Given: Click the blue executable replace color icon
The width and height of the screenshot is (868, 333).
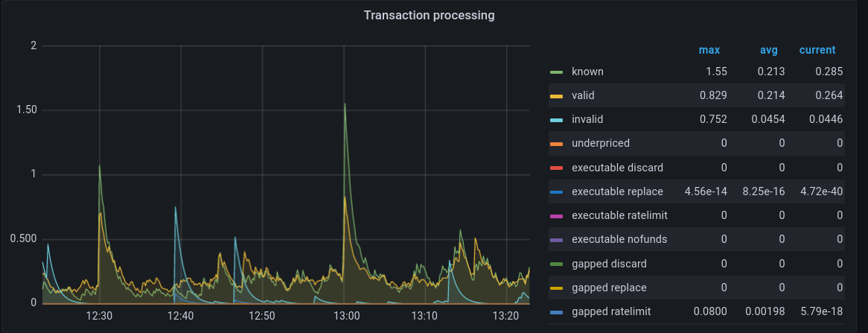Looking at the screenshot, I should (x=556, y=192).
